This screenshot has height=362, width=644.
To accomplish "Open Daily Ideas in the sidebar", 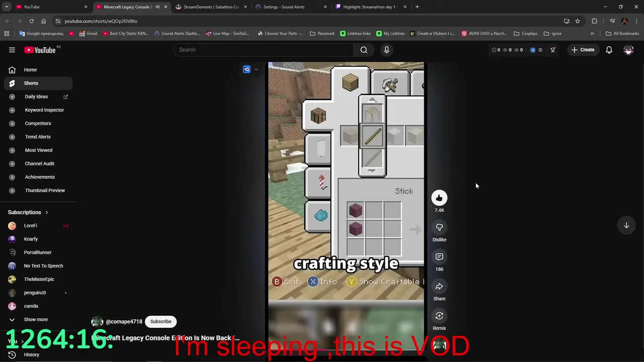I will [38, 97].
